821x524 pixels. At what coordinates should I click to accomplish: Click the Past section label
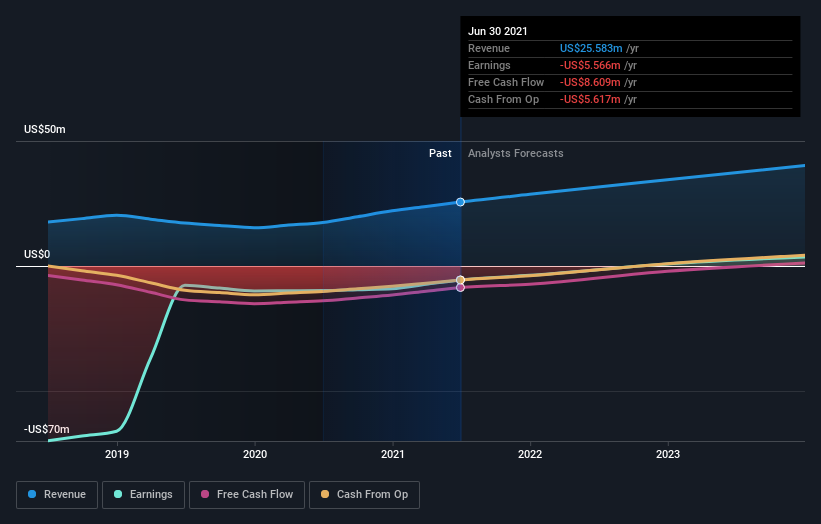pyautogui.click(x=440, y=153)
